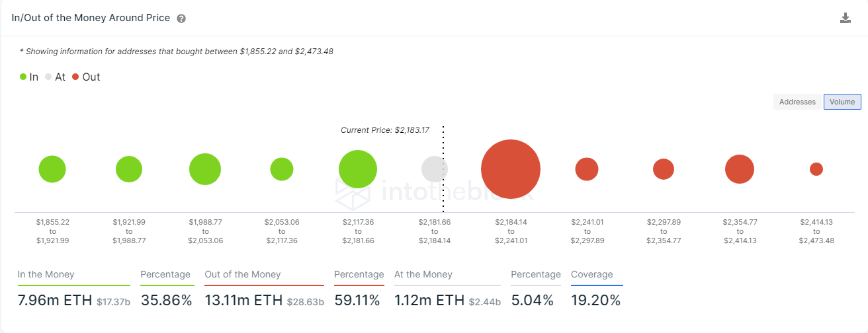Viewport: 868px width, 333px height.
Task: Select the green bubble for $1,988.77 range
Action: click(x=205, y=169)
